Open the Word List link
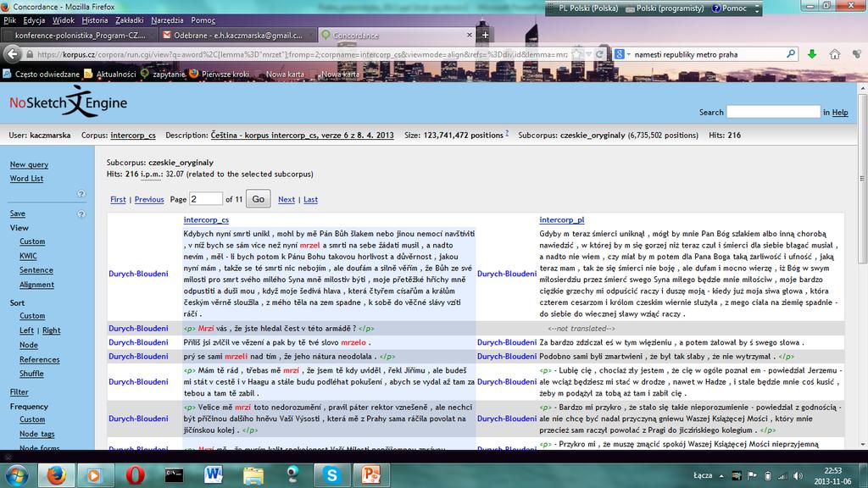Viewport: 868px width, 488px height. [x=26, y=179]
